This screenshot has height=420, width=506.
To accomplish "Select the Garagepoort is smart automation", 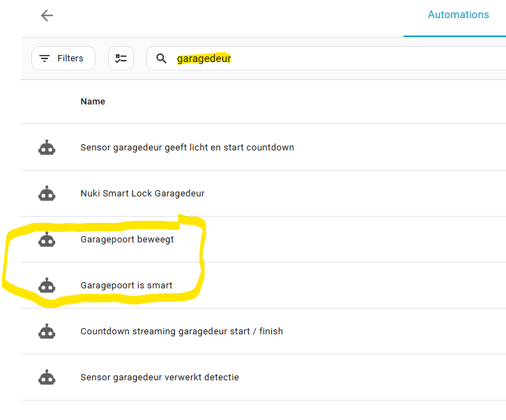I will click(126, 286).
